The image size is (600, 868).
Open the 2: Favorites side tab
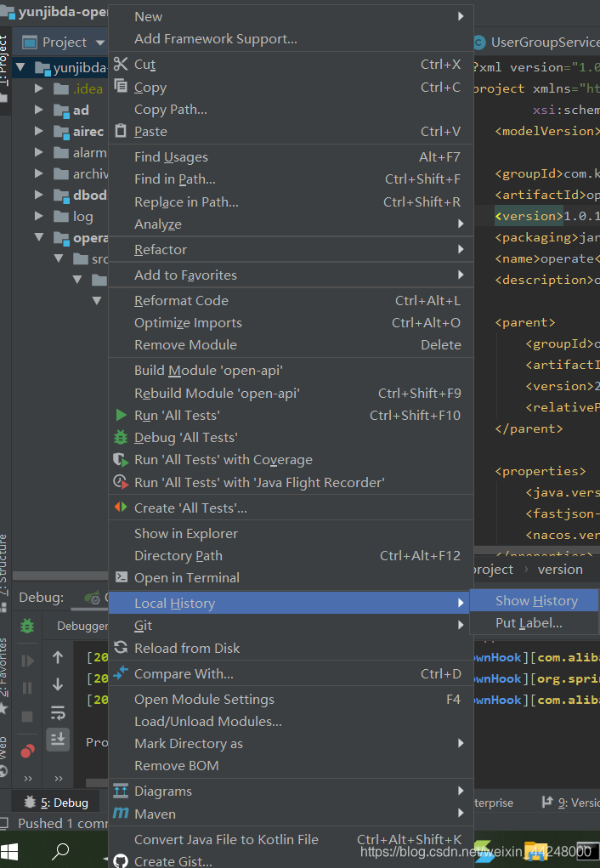click(x=4, y=674)
